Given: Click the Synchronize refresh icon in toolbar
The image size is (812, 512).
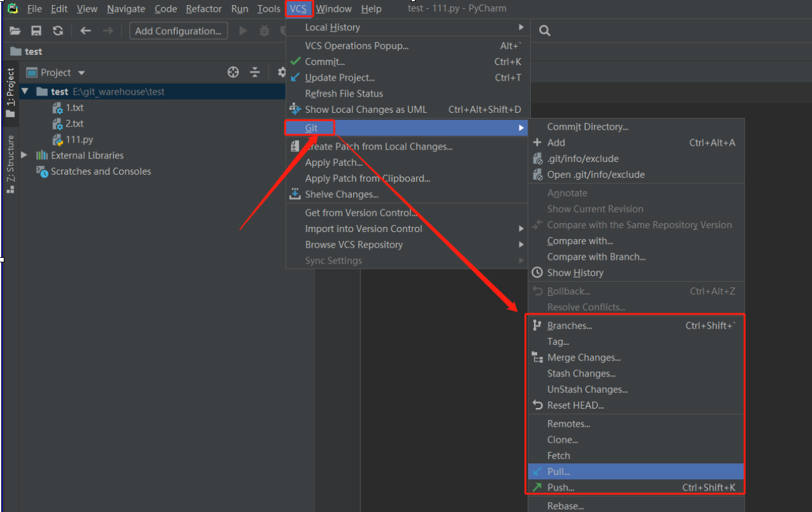Looking at the screenshot, I should [x=58, y=31].
